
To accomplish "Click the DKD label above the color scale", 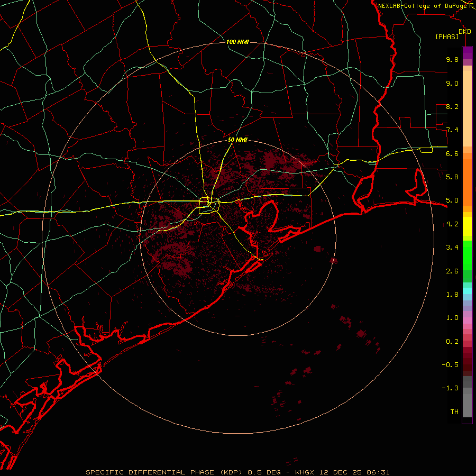I will 465,32.
